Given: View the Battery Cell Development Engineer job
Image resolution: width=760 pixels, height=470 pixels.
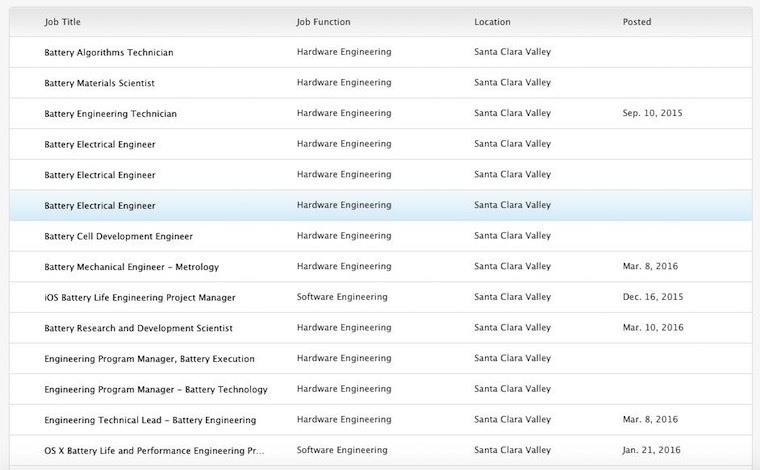Looking at the screenshot, I should (118, 237).
